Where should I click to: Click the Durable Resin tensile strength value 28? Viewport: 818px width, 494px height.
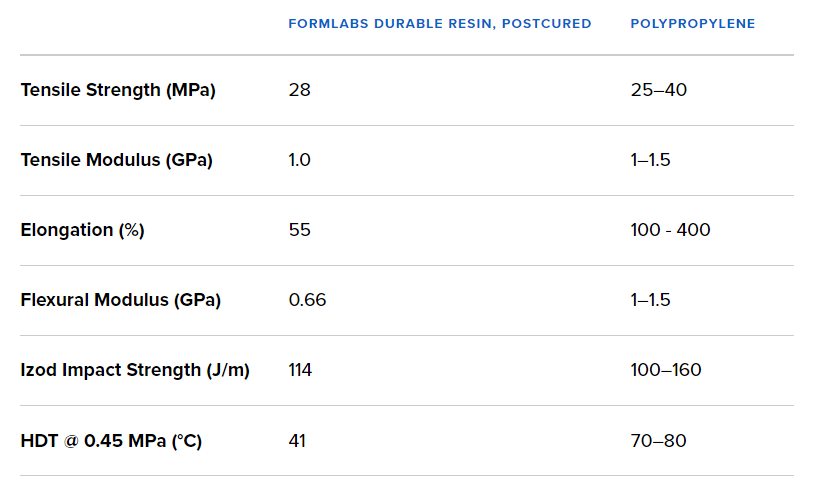[x=299, y=90]
